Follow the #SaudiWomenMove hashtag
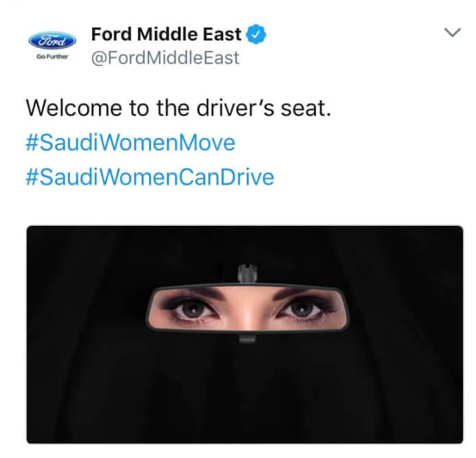Screen dimensions: 476x458 131,143
